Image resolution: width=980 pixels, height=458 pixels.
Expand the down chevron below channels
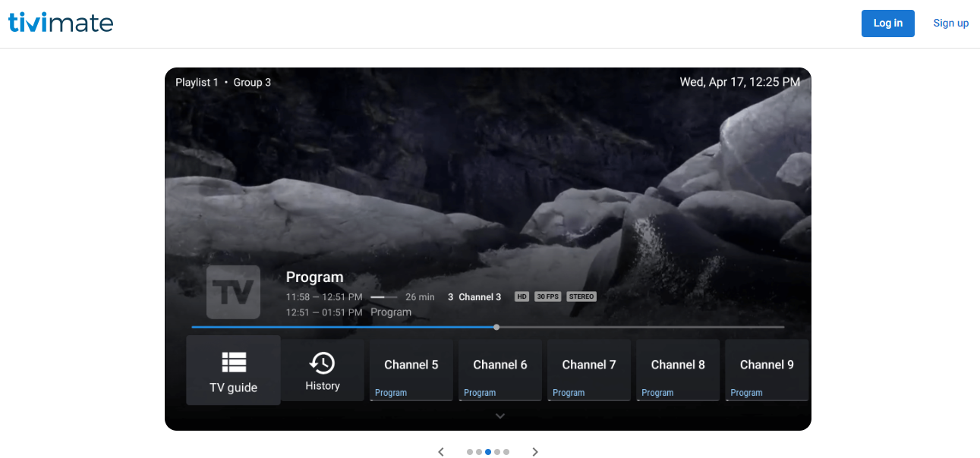(499, 416)
